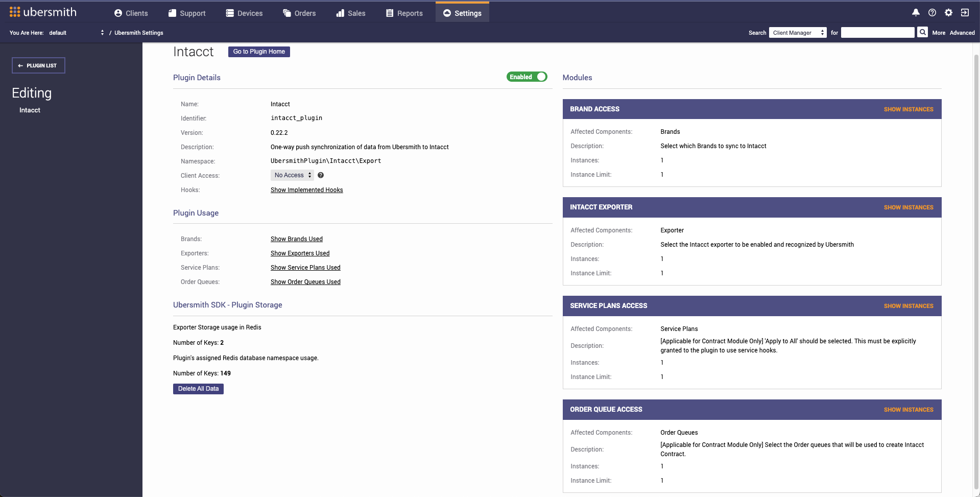Click the Settings cloud icon
This screenshot has width=980, height=497.
click(447, 13)
